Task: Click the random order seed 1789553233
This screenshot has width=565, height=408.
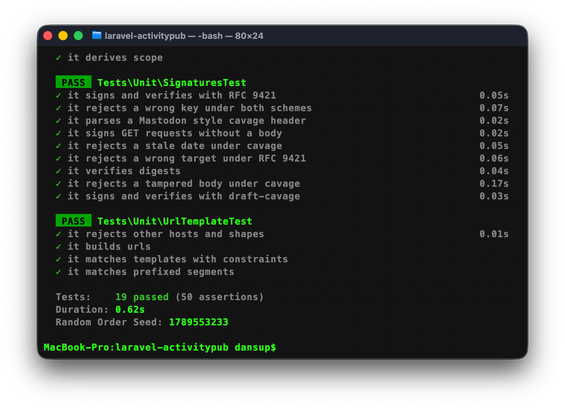Action: (x=199, y=322)
